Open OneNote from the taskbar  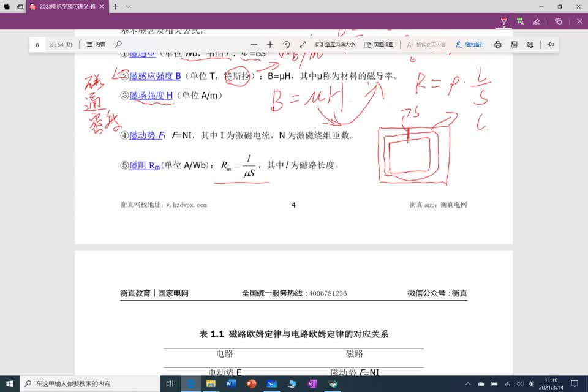click(x=312, y=384)
